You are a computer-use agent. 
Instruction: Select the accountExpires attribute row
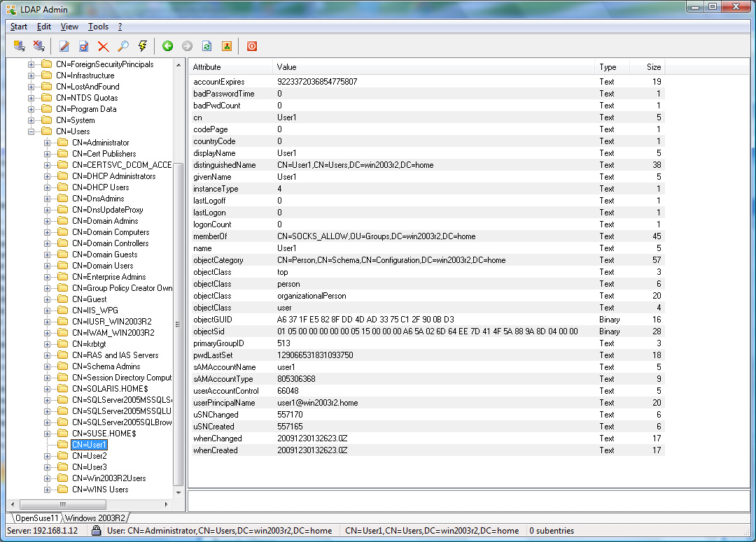pos(427,81)
